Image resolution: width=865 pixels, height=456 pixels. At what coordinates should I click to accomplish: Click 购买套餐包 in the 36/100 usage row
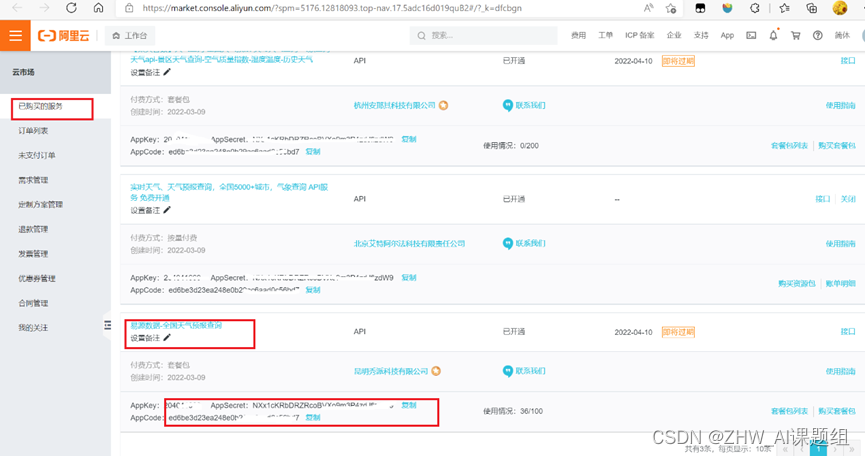coord(837,411)
